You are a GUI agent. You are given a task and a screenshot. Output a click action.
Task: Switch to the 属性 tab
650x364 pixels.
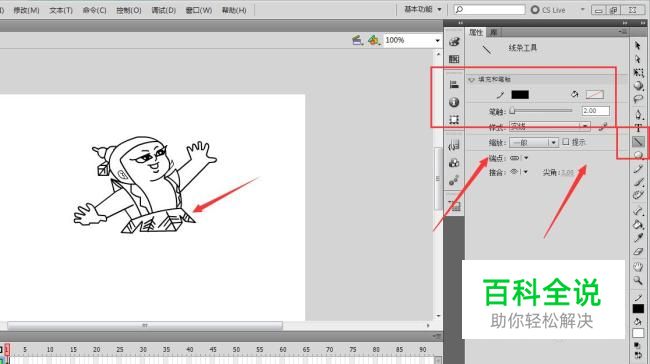tap(476, 32)
